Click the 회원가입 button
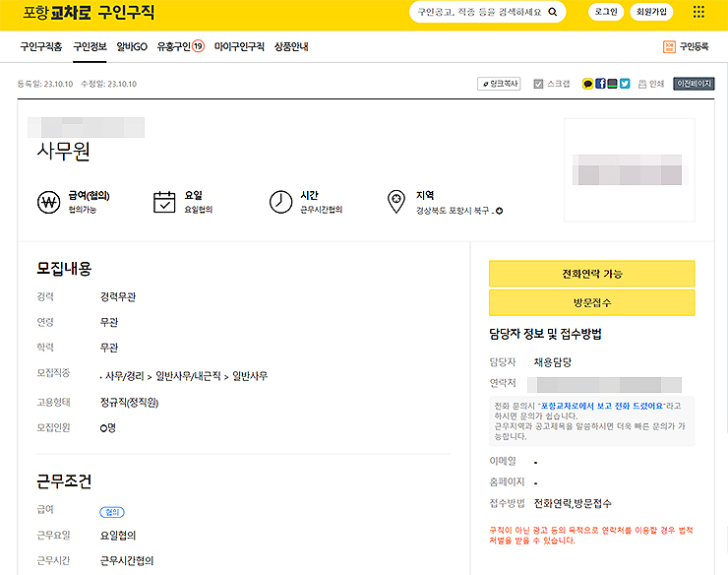This screenshot has height=575, width=728. pyautogui.click(x=651, y=12)
